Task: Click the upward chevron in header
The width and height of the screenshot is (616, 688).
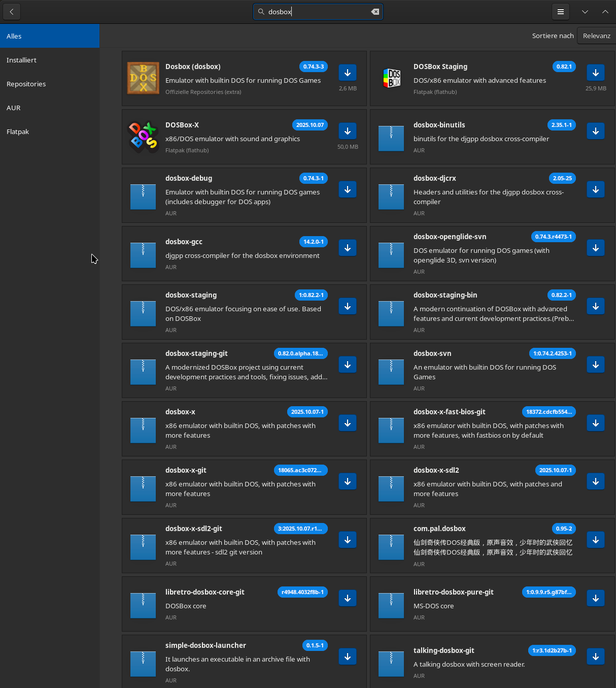Action: (605, 12)
